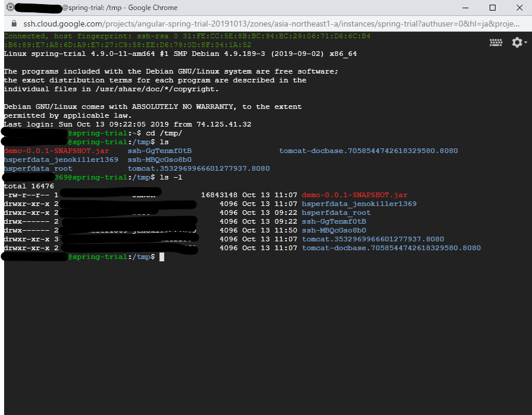The width and height of the screenshot is (532, 415).
Task: Click file size 16843148
Action: [x=219, y=195]
